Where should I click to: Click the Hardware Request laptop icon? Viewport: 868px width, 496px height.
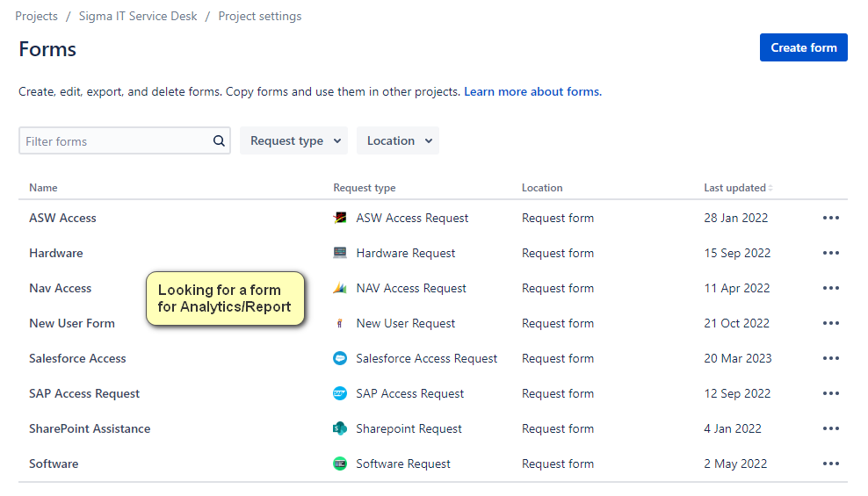coord(340,253)
